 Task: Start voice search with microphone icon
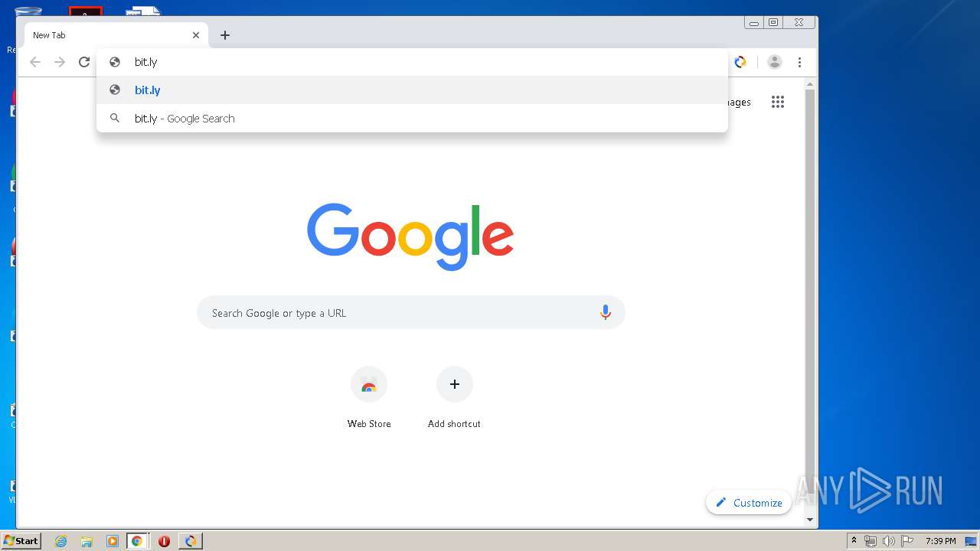coord(606,312)
